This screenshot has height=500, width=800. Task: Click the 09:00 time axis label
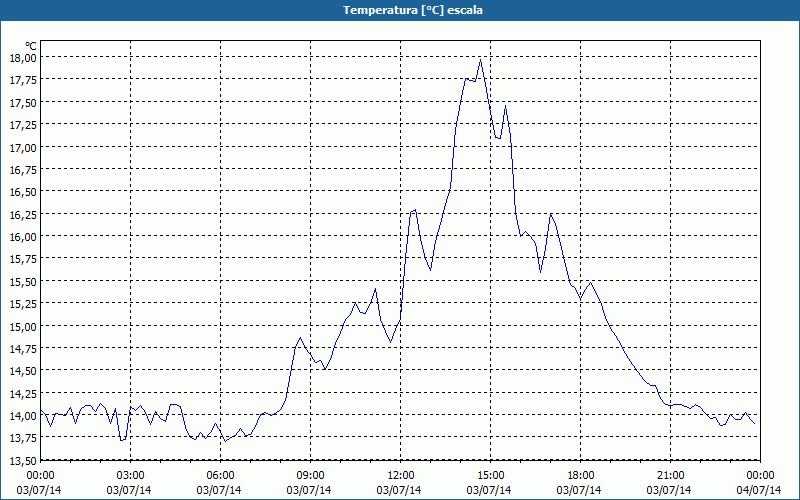[x=310, y=476]
